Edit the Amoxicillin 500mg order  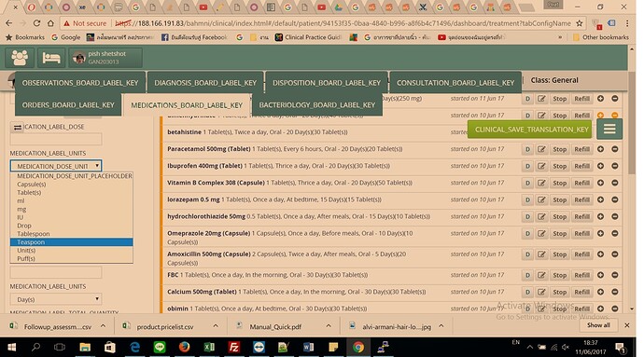pos(541,254)
